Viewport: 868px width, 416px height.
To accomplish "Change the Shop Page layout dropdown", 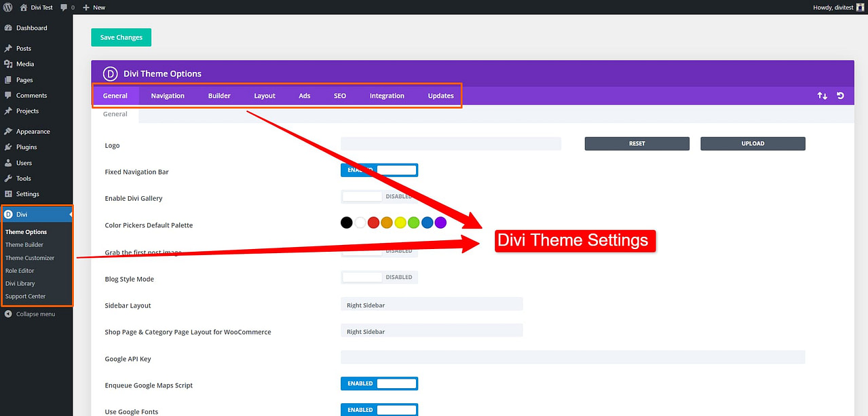I will coord(432,330).
